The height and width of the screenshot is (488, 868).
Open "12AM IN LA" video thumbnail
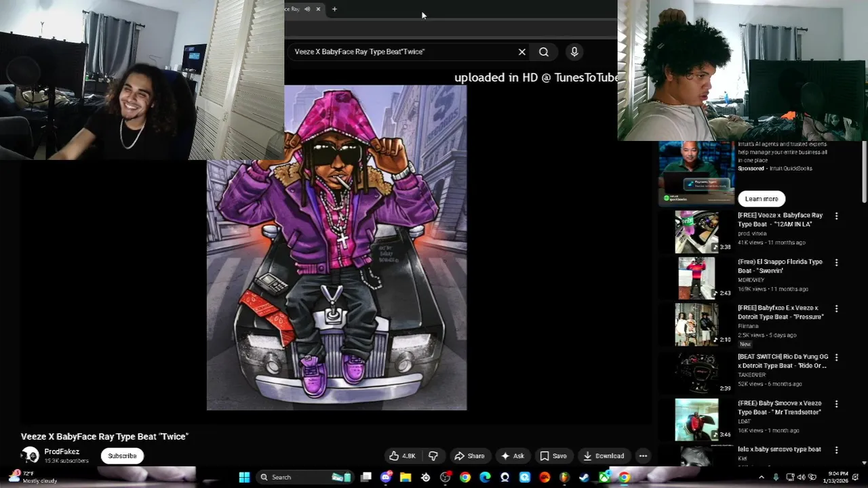point(696,232)
